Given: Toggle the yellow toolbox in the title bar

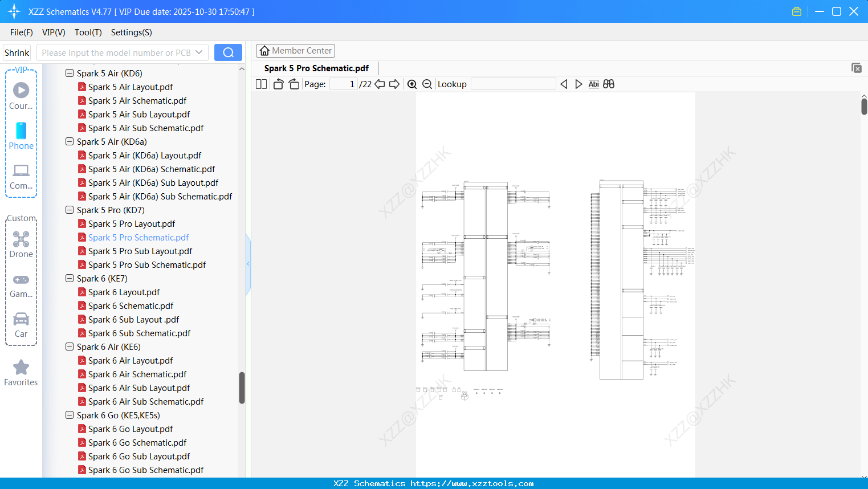Looking at the screenshot, I should pyautogui.click(x=796, y=11).
